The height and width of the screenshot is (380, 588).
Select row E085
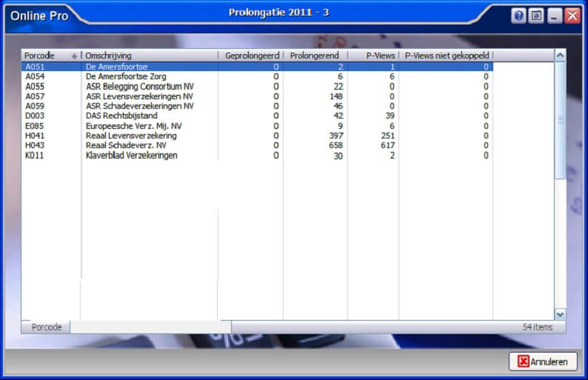coord(257,126)
